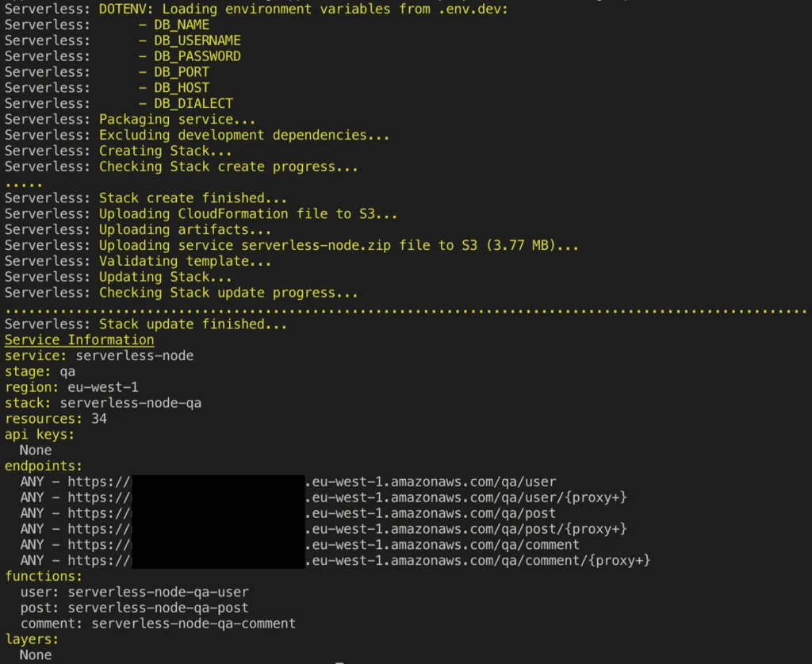
Task: Click the underlined Service Information heading
Action: pos(79,340)
